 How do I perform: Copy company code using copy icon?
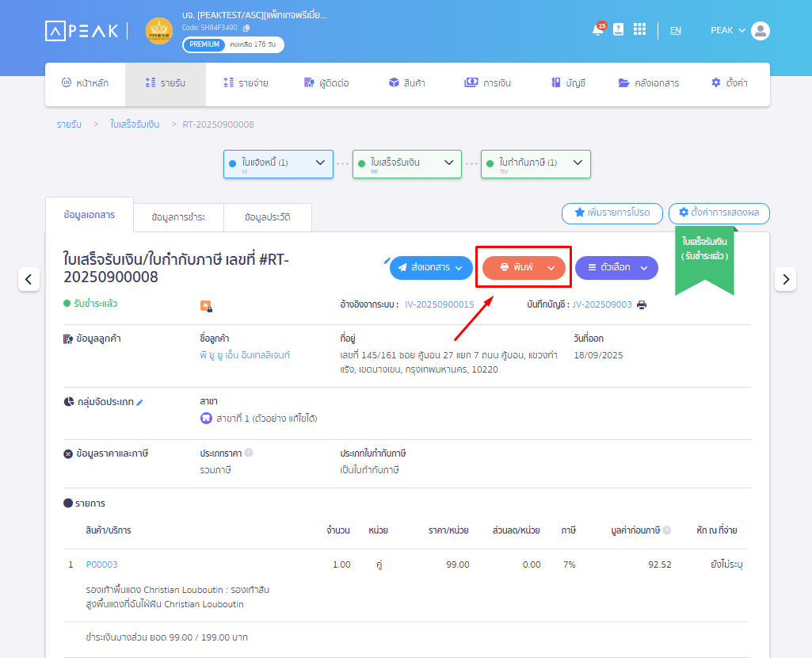pos(246,28)
